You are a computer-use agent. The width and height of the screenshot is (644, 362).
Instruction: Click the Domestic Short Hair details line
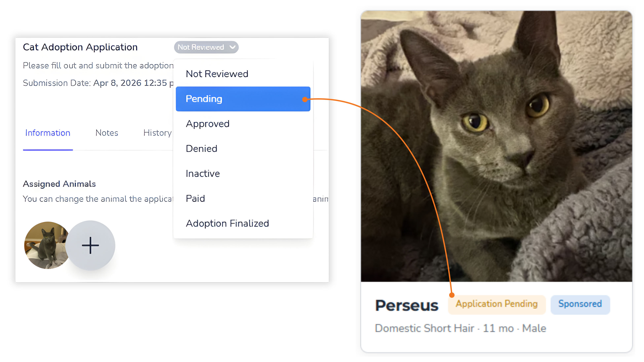[461, 328]
